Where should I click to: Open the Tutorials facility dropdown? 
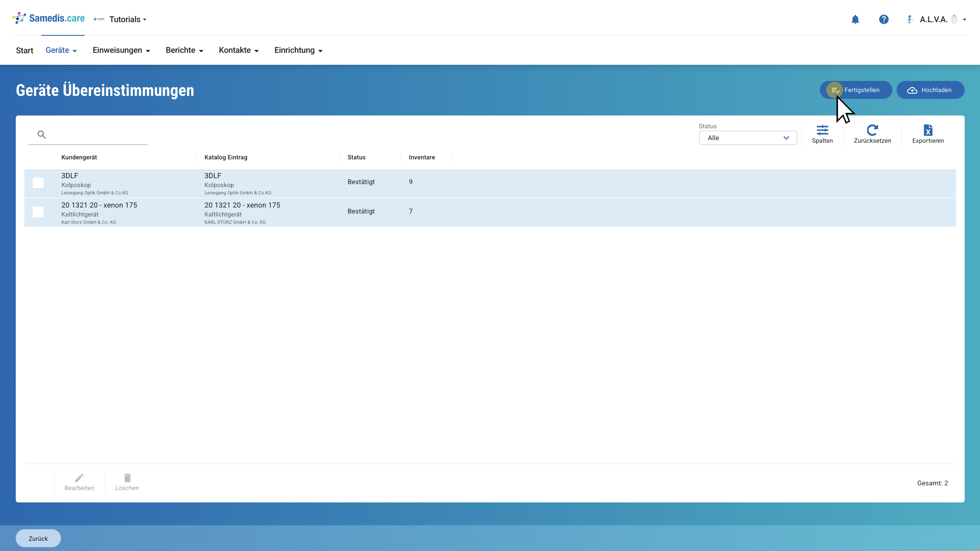click(128, 20)
